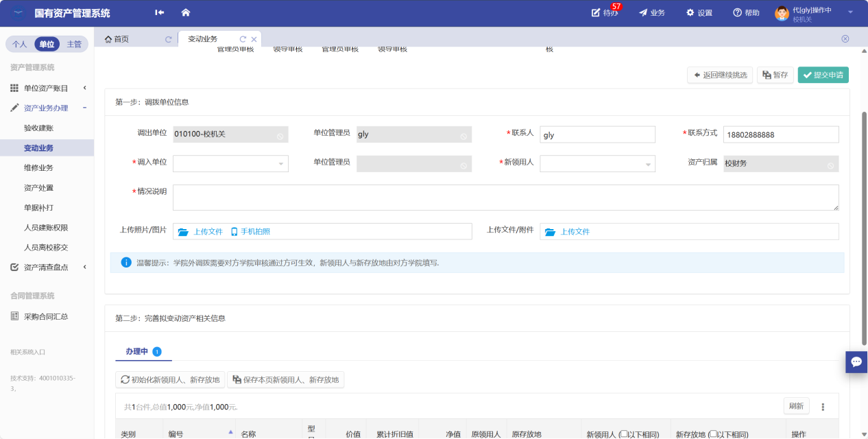The width and height of the screenshot is (868, 439).
Task: Refresh the 变动业务 tab via reload icon
Action: click(243, 39)
